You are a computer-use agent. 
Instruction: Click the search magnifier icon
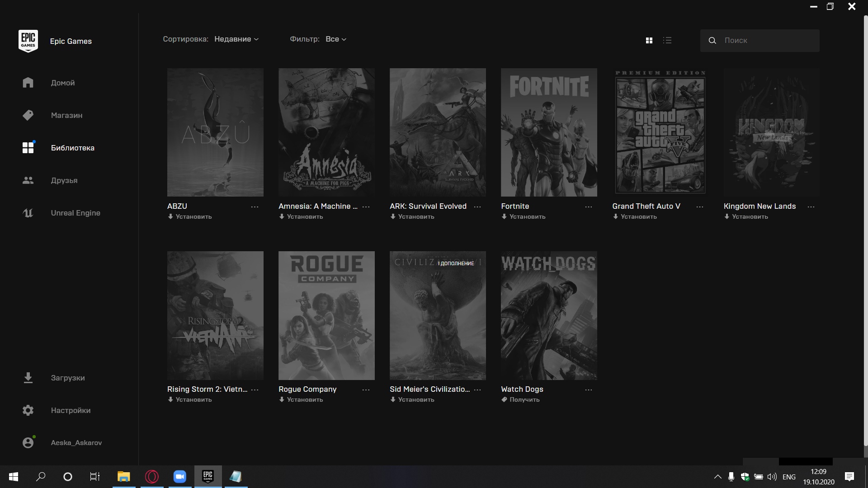pyautogui.click(x=712, y=40)
